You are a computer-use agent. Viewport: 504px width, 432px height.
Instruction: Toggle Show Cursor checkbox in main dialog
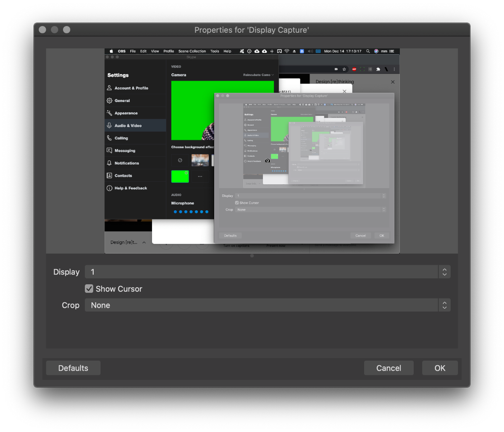point(89,288)
